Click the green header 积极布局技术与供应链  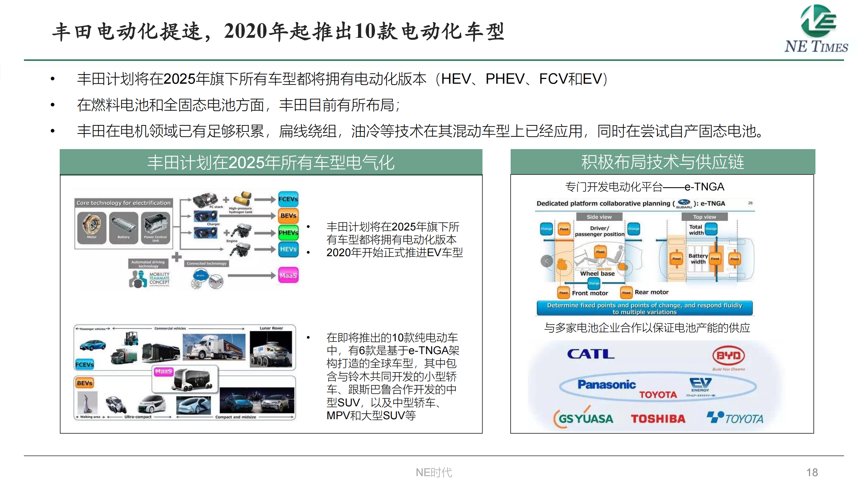(663, 162)
